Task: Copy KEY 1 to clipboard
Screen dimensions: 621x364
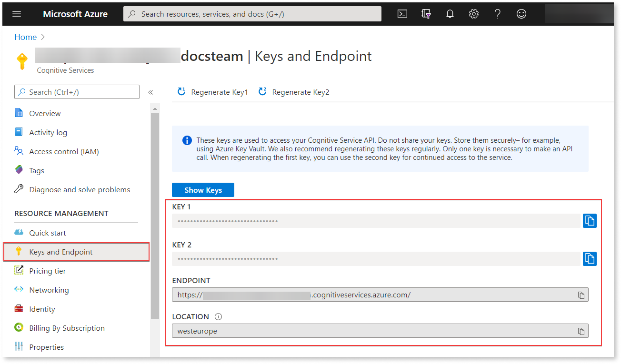Action: tap(590, 220)
